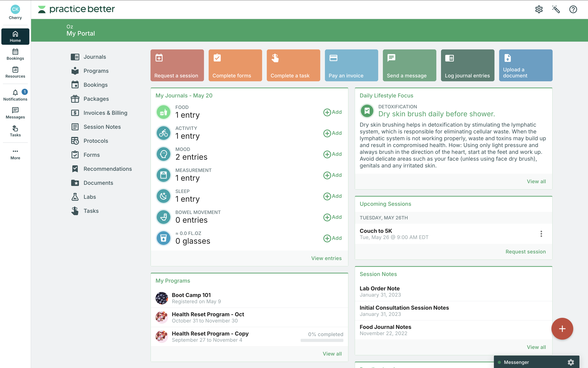
Task: Open Messenger settings gear
Action: pyautogui.click(x=570, y=362)
